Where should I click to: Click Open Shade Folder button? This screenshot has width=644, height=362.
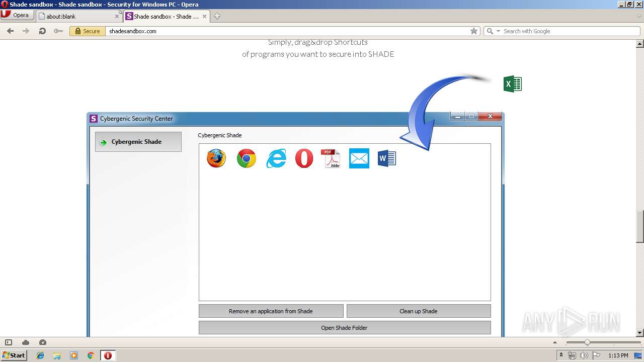[345, 328]
